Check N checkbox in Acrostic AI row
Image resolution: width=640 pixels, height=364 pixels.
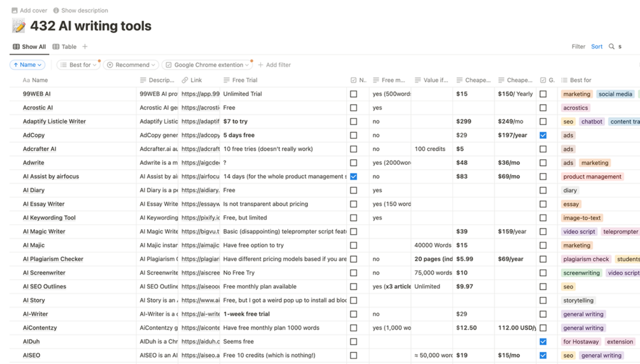pyautogui.click(x=353, y=108)
